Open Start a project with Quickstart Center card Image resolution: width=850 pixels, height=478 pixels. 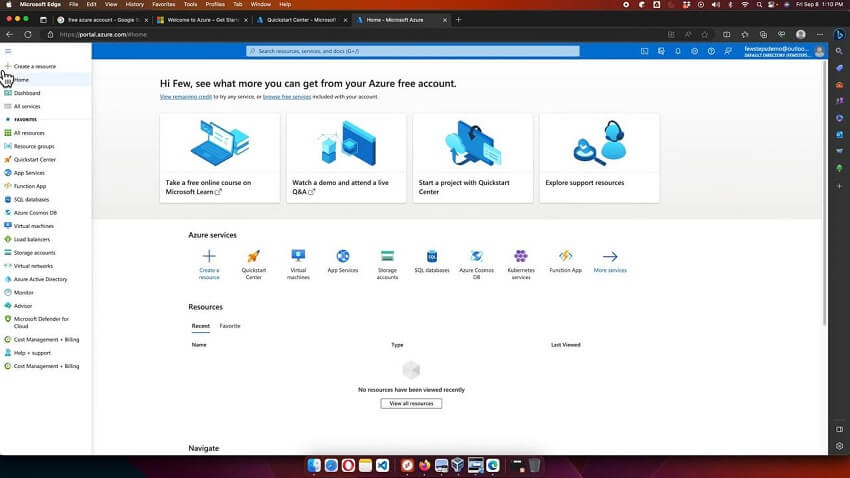coord(473,158)
